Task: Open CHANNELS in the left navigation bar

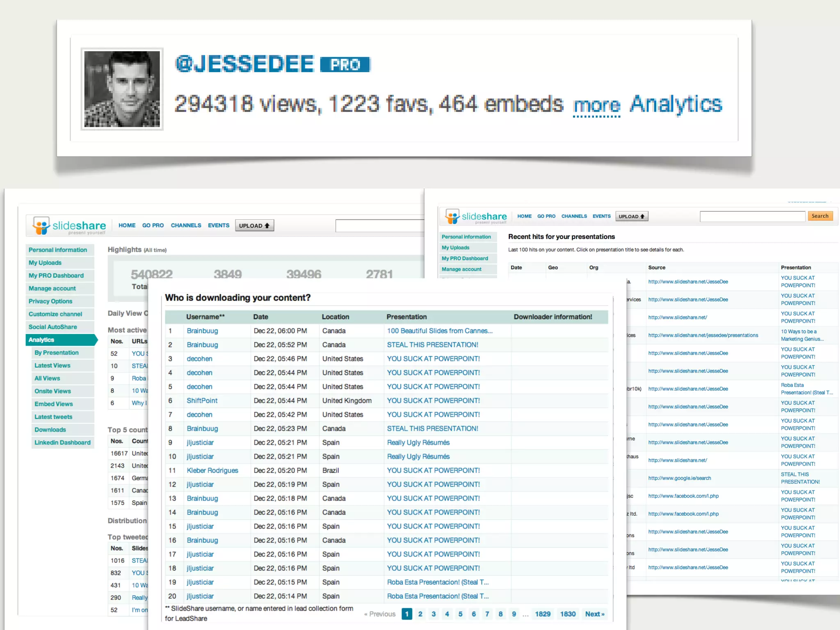Action: pyautogui.click(x=186, y=226)
